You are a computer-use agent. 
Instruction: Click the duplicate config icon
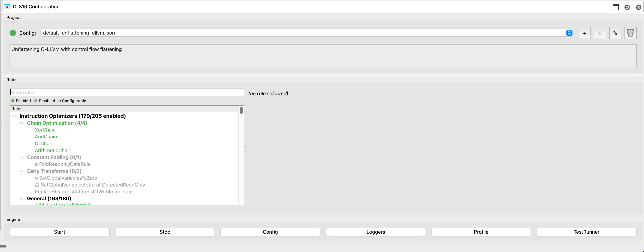coord(600,33)
